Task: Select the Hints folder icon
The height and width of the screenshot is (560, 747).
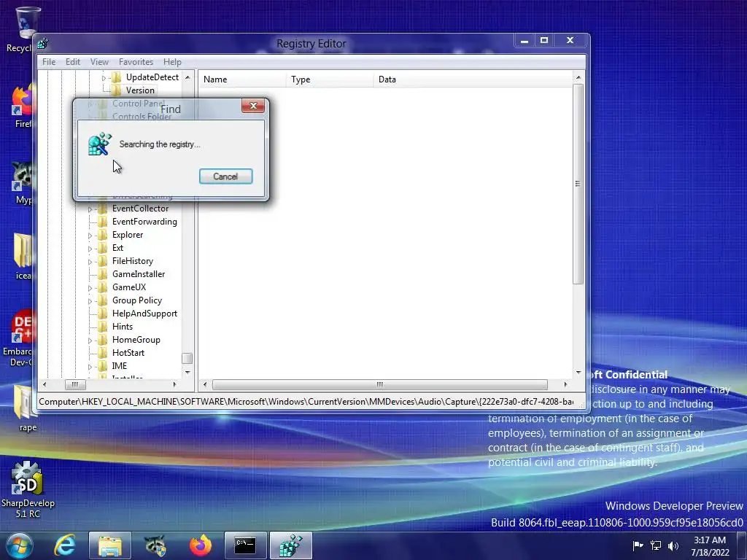Action: 102,326
